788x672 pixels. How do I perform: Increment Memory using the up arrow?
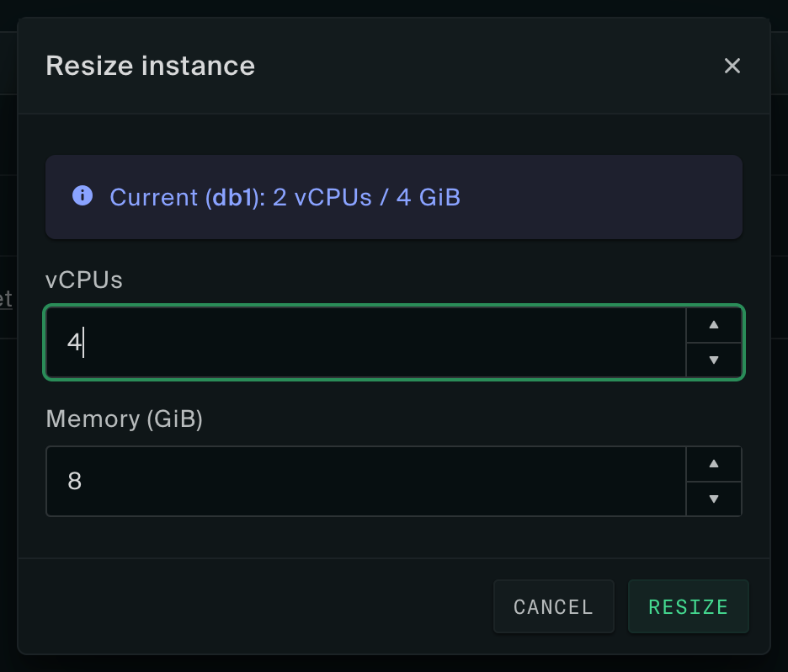[x=714, y=464]
